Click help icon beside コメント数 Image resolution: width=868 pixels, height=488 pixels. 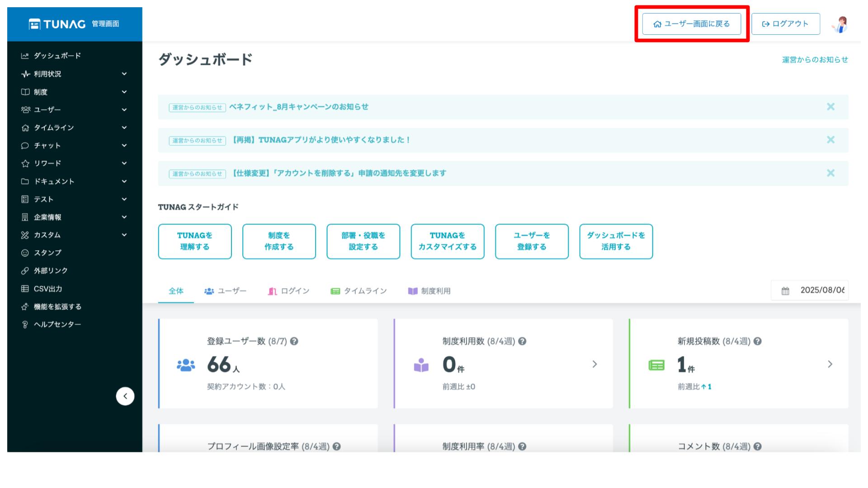click(758, 446)
